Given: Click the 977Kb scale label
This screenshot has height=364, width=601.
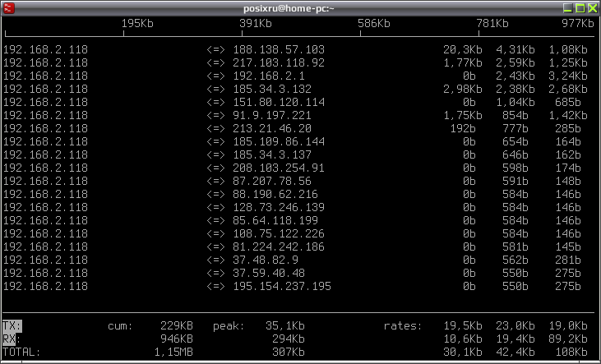Looking at the screenshot, I should click(x=578, y=23).
